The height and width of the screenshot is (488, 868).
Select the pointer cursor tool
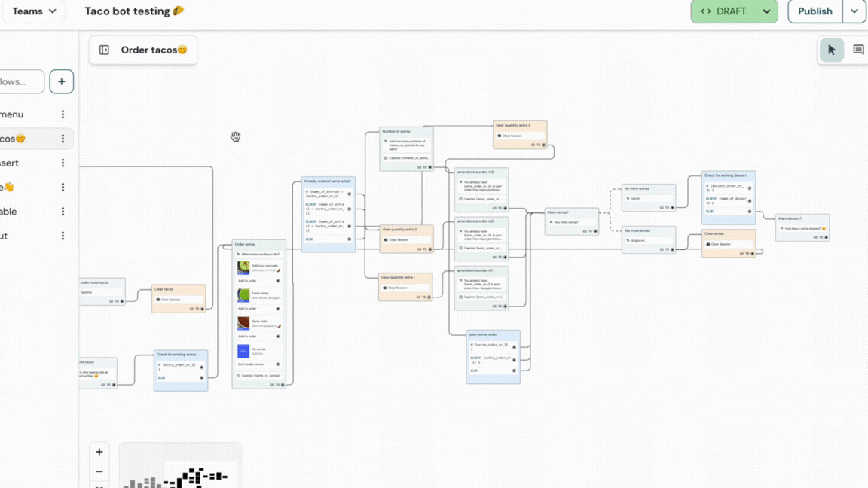[831, 50]
